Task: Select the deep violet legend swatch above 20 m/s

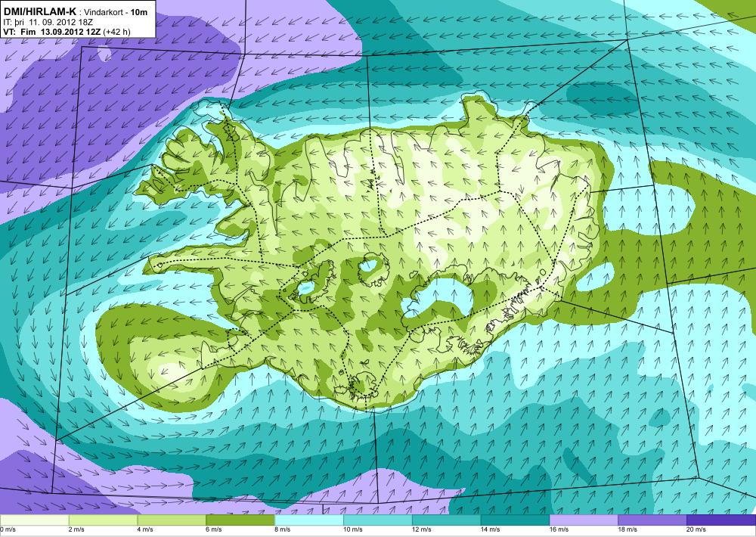Action: pos(721,520)
